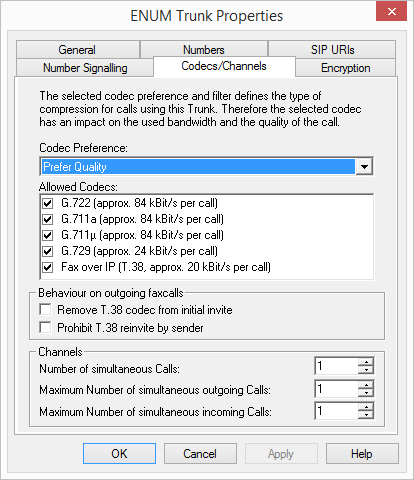Increase Number of simultaneous Calls spinner up arrow
Image resolution: width=414 pixels, height=480 pixels.
(x=366, y=362)
